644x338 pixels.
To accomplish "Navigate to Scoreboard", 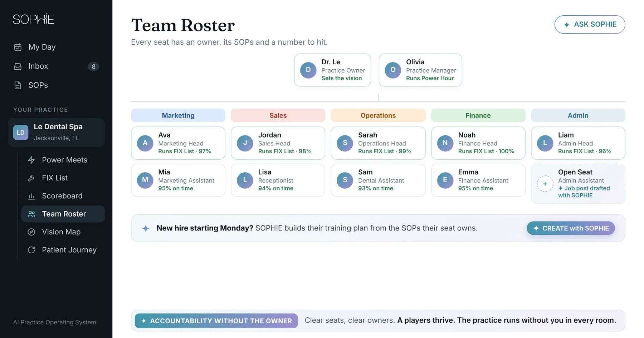I will [63, 196].
